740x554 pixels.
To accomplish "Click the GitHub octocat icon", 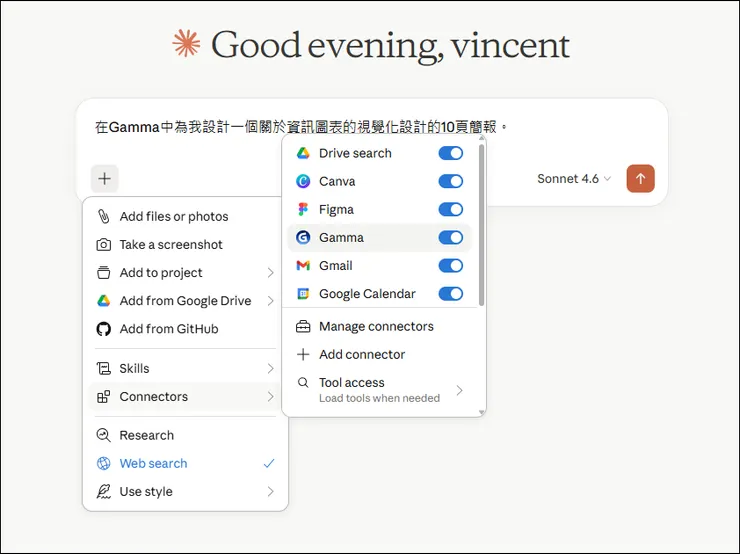I will click(x=103, y=329).
